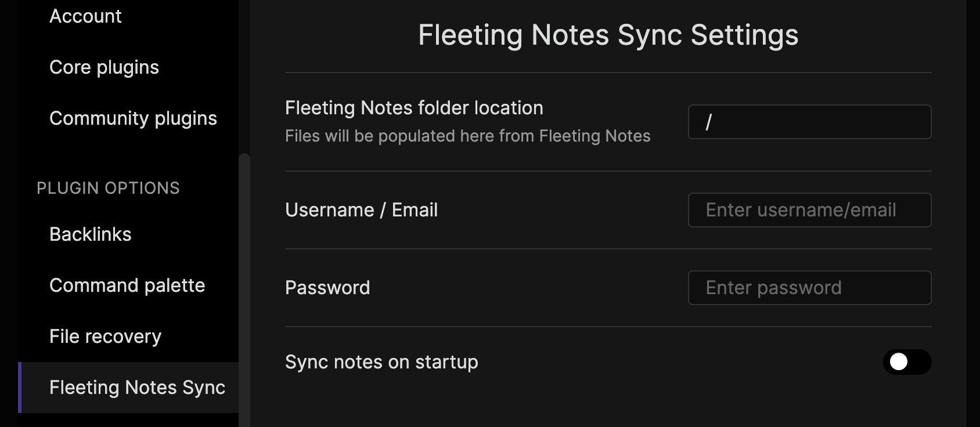
Task: Open the Community plugins section
Action: (x=133, y=118)
